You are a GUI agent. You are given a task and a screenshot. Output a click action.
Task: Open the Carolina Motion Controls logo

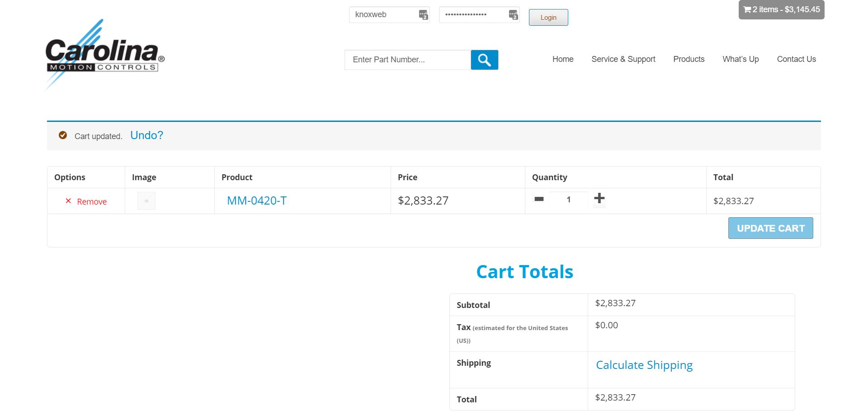pyautogui.click(x=104, y=55)
